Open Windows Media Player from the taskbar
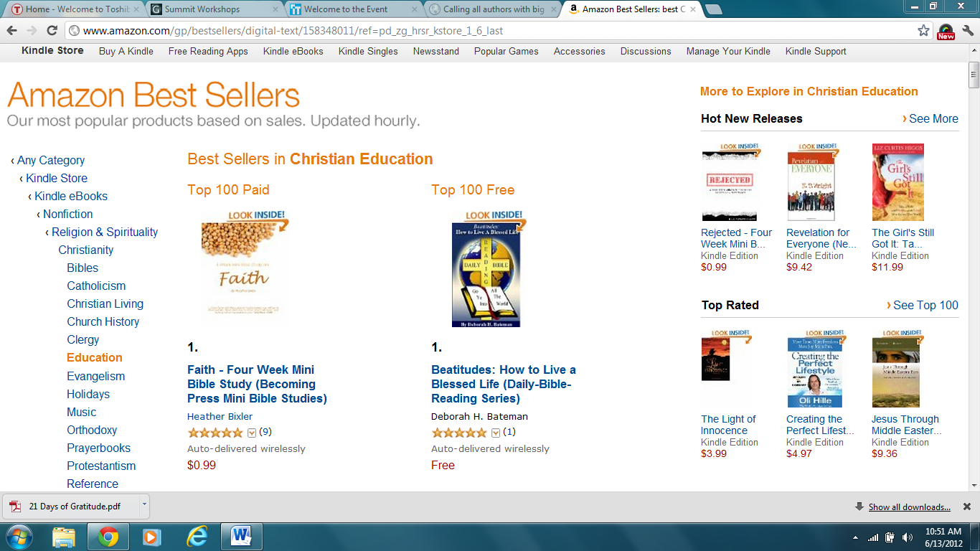 click(x=151, y=535)
